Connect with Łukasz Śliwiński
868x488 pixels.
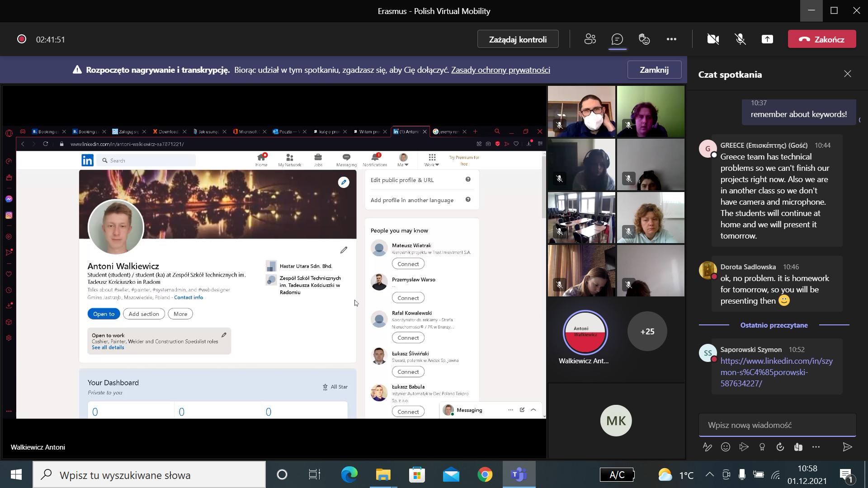[408, 372]
